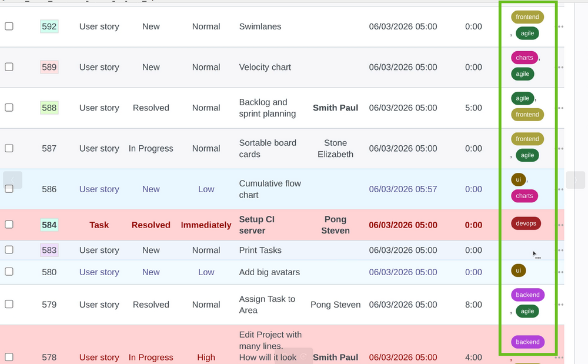The width and height of the screenshot is (588, 364).
Task: Open issue number 592
Action: (x=49, y=26)
